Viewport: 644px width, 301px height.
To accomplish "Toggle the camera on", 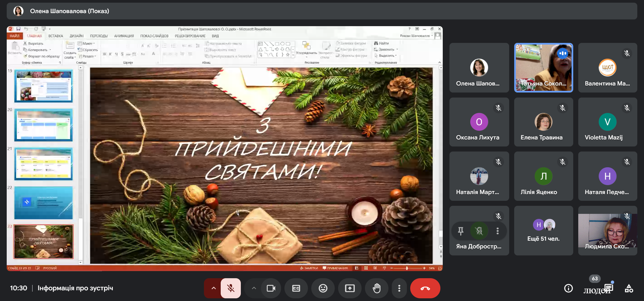I will 271,288.
